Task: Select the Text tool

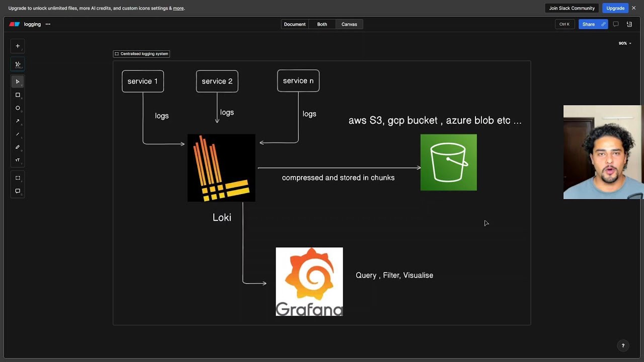Action: tap(18, 160)
